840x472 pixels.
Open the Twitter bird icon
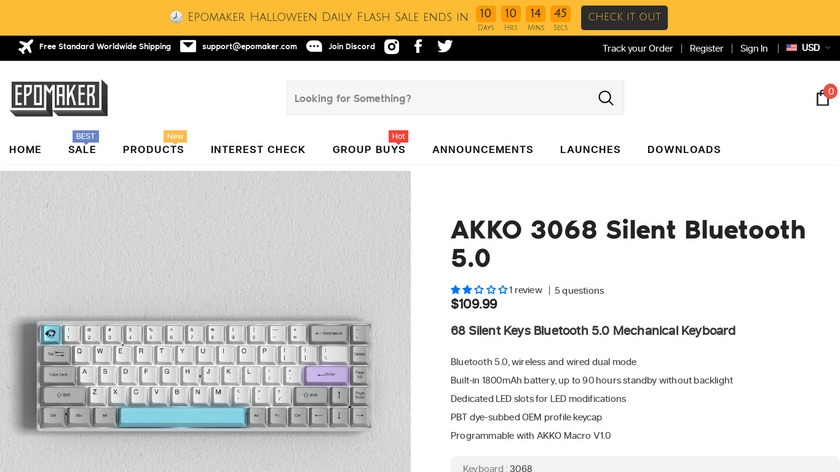(445, 47)
